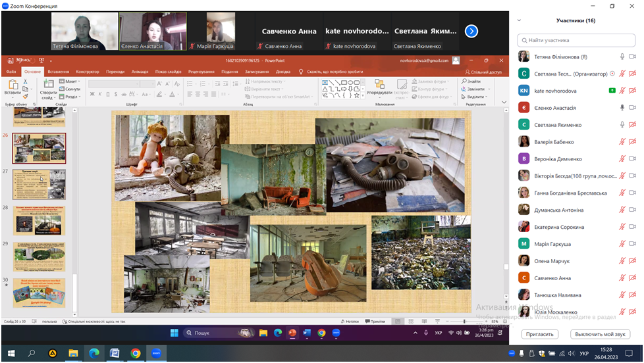Click microphone icon beside Тетяна Філімонова
The image size is (644, 363).
pyautogui.click(x=622, y=57)
